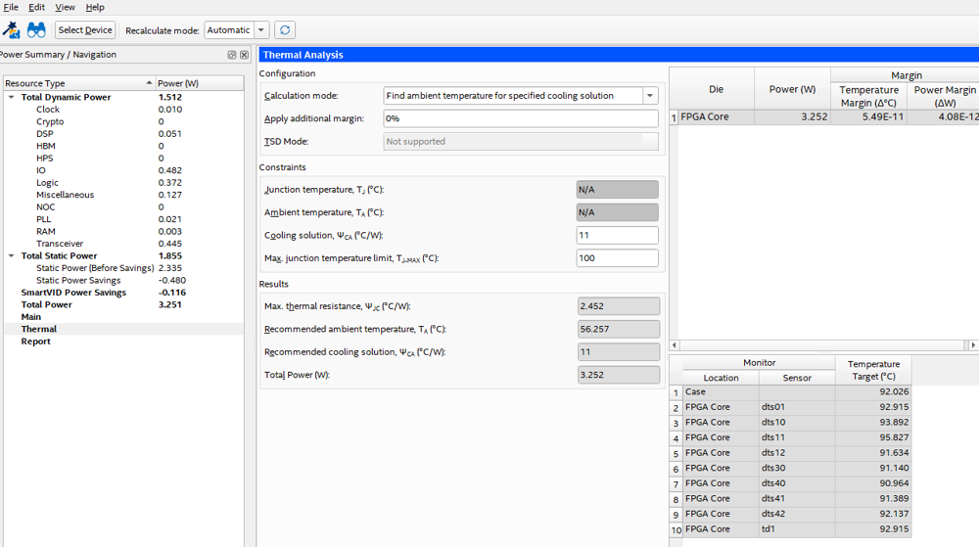Select the Miscellaneous resource row

click(123, 195)
